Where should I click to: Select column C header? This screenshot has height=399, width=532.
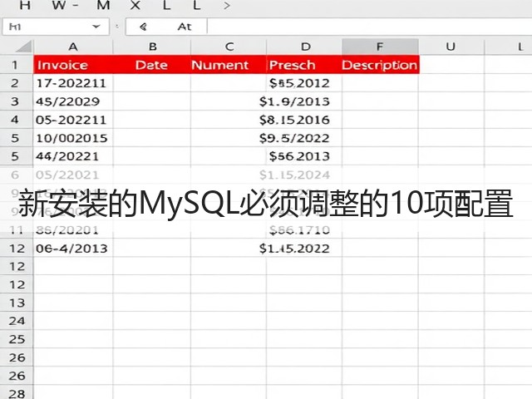[229, 47]
